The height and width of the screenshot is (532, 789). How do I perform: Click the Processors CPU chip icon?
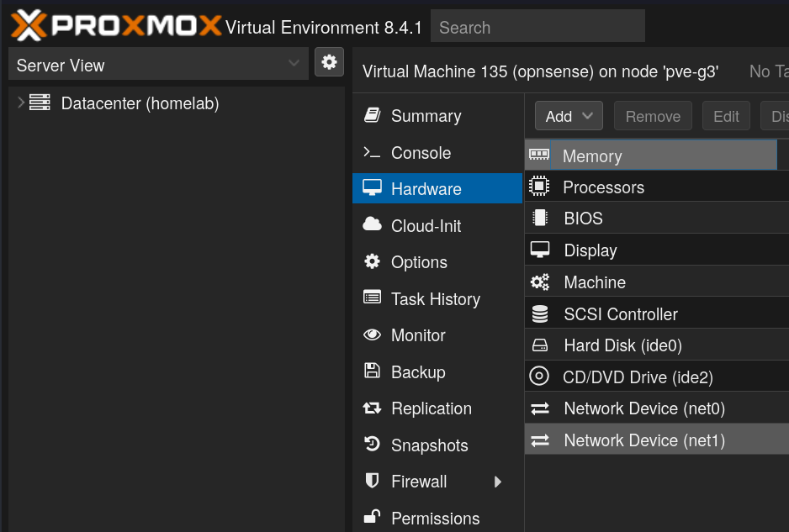pyautogui.click(x=539, y=187)
